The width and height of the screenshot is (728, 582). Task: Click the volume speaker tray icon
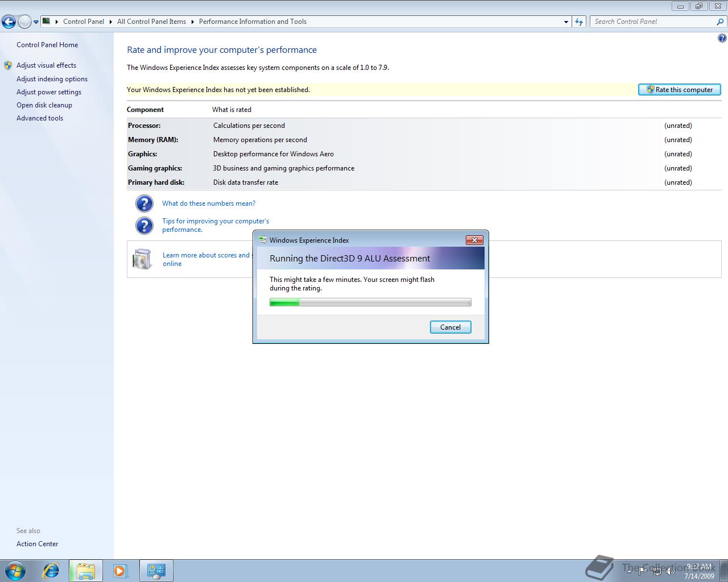(x=671, y=571)
